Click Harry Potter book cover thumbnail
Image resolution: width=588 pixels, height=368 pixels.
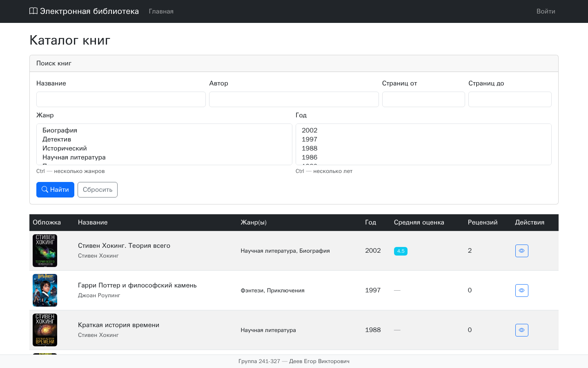(x=45, y=290)
